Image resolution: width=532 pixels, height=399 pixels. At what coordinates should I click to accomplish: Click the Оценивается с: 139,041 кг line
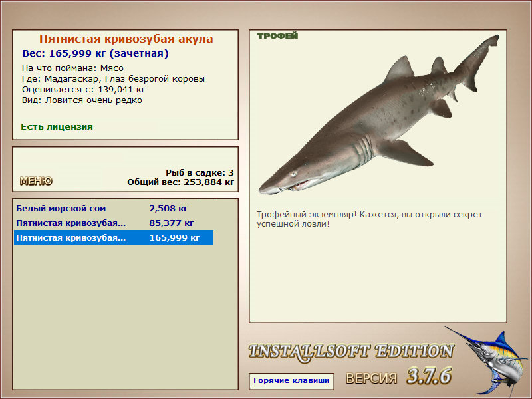(84, 90)
